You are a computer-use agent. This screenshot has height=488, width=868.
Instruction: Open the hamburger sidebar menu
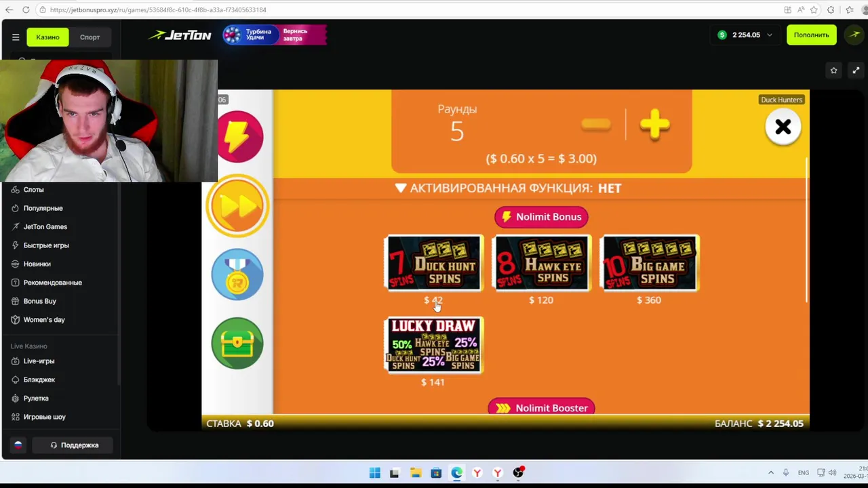[16, 37]
